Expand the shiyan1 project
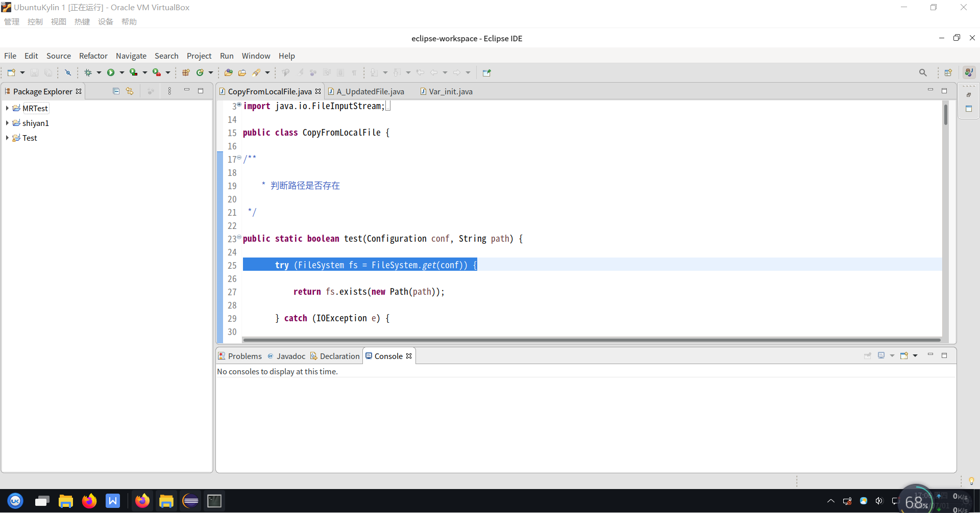Screen dimensions: 980x513 coord(7,123)
